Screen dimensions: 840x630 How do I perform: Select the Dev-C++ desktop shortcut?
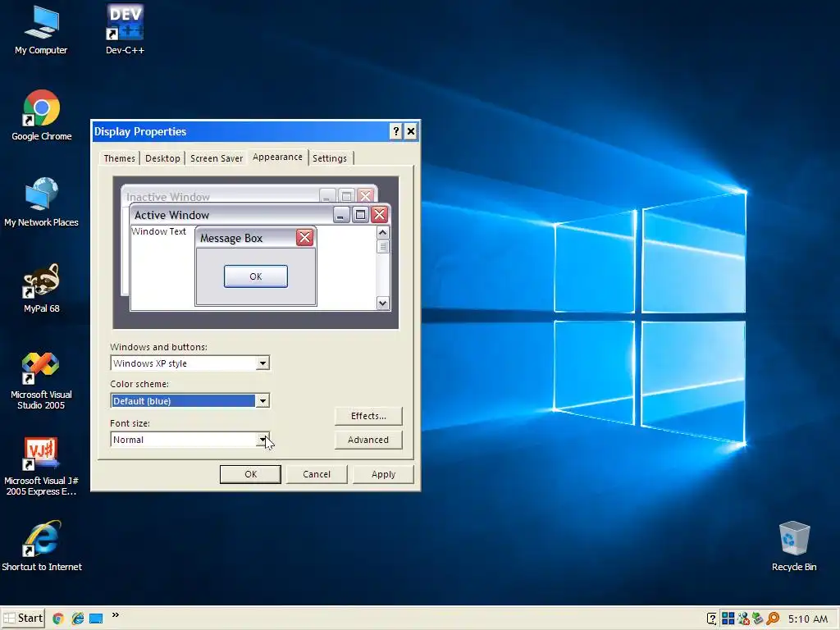point(125,30)
